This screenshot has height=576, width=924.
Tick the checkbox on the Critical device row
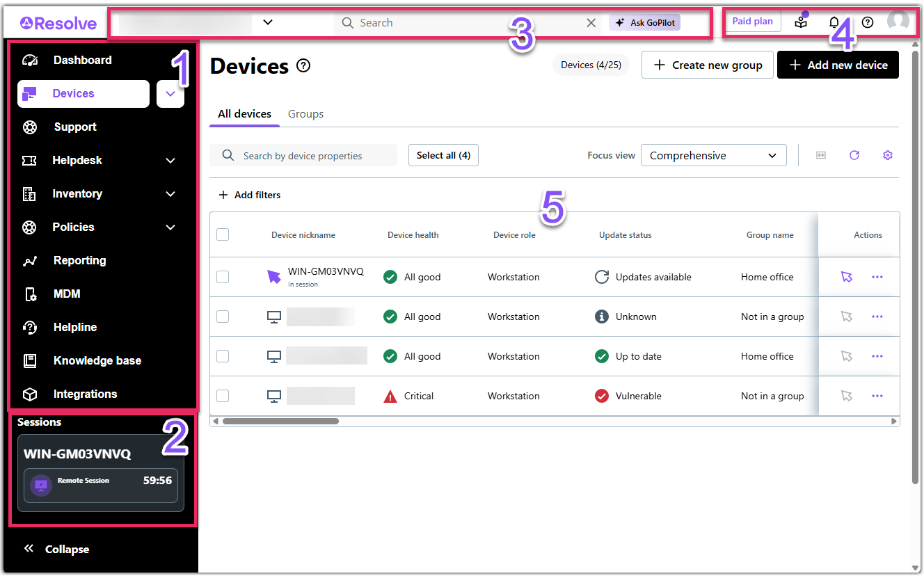(223, 396)
